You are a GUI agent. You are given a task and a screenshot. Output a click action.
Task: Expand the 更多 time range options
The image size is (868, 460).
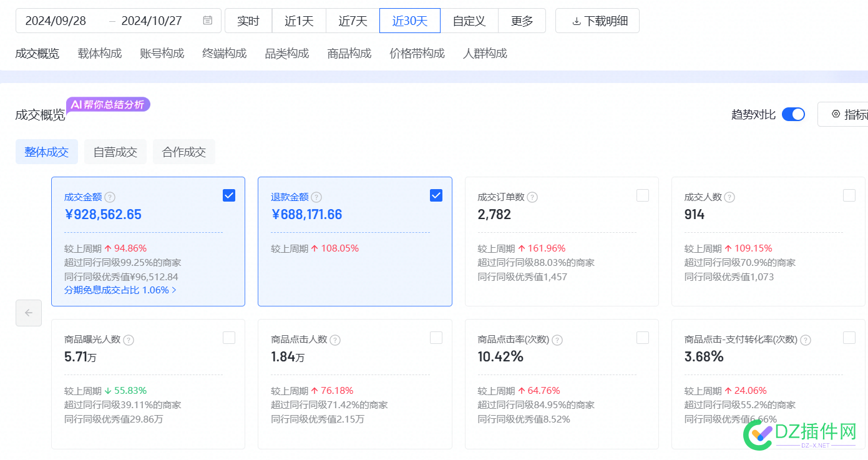pyautogui.click(x=522, y=21)
